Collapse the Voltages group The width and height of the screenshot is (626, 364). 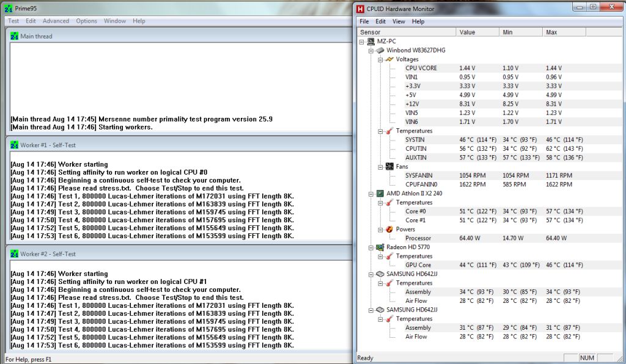[x=380, y=60]
